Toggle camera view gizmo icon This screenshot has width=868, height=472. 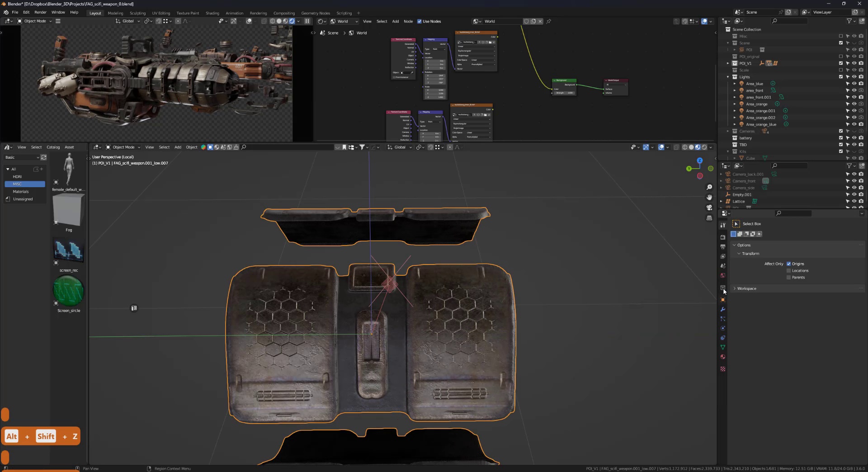coord(709,208)
